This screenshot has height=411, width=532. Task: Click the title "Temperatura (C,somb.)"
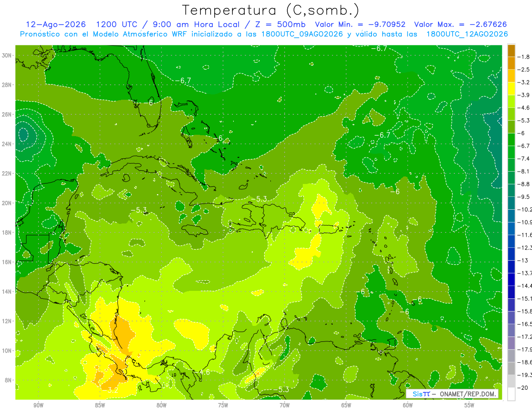(x=271, y=10)
